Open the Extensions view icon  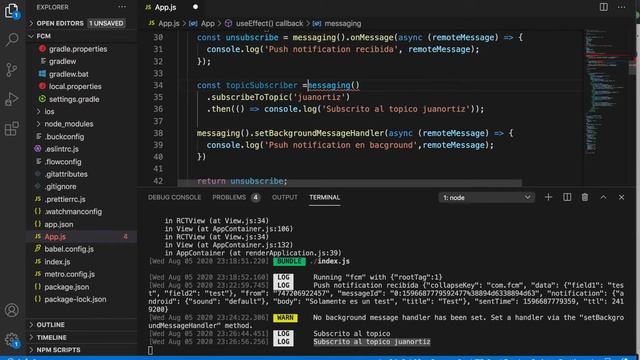click(12, 129)
